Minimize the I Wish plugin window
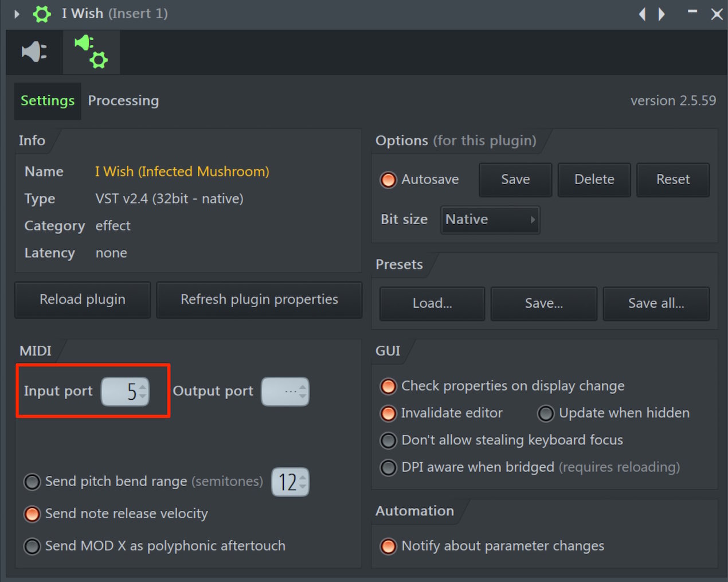728x582 pixels. point(692,11)
